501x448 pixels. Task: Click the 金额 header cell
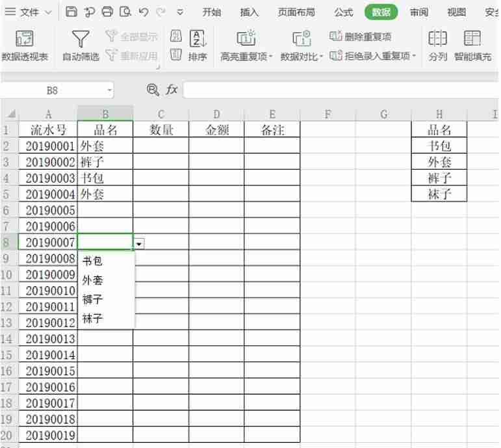coord(216,130)
